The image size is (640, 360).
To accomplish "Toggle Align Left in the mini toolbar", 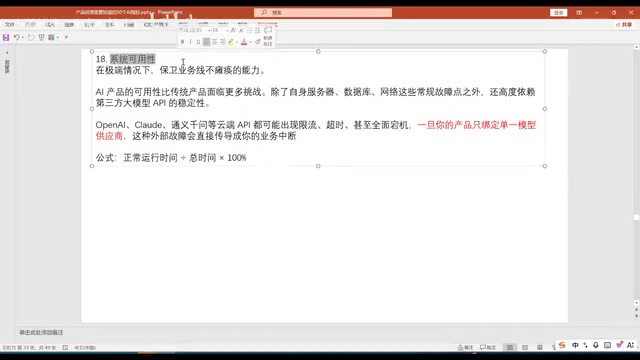I will [207, 42].
